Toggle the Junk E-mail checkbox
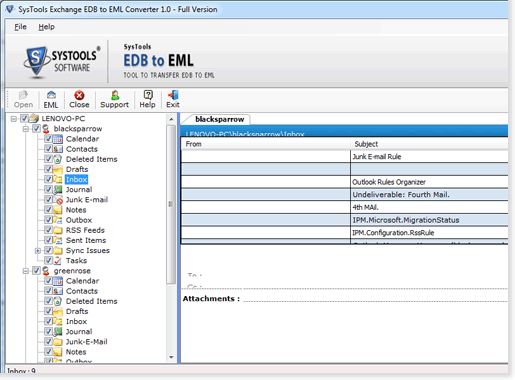Screen dimensions: 515x380 [48, 199]
